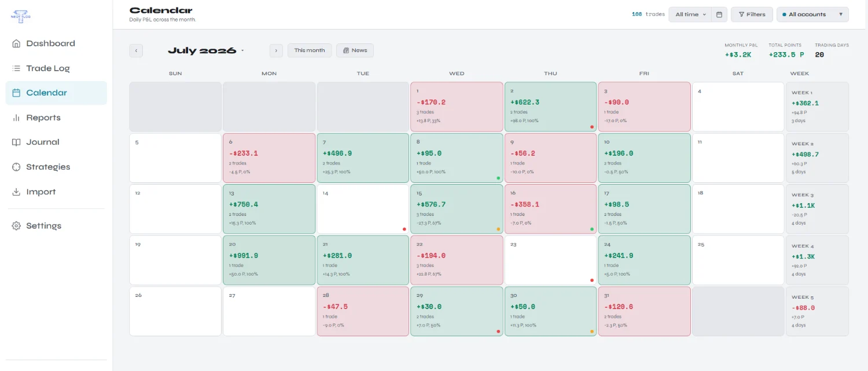Select July 17 day with +$98.5
Screen dimensions: 868x371
(x=644, y=209)
